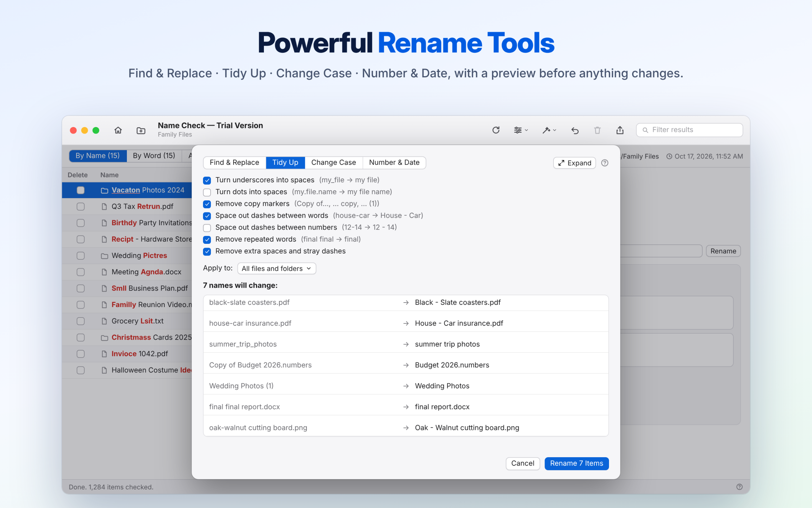812x508 pixels.
Task: Click the Name column header
Action: point(109,175)
